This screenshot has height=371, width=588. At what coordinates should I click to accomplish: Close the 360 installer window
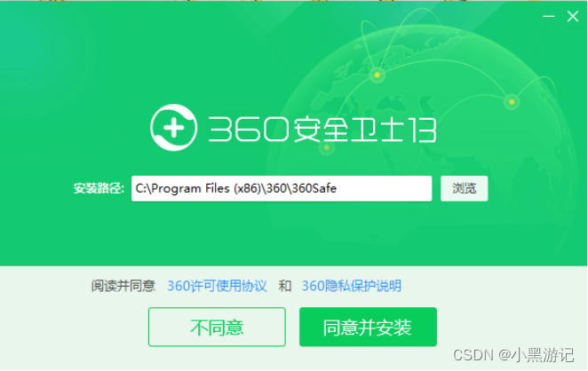(573, 16)
